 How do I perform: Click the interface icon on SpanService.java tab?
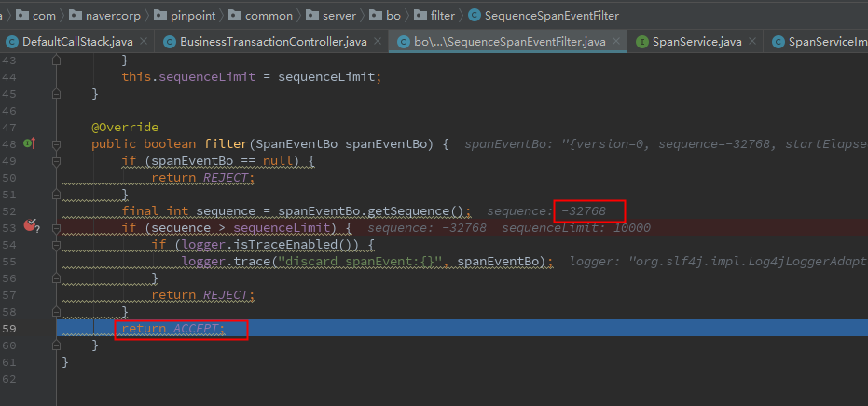(x=642, y=42)
